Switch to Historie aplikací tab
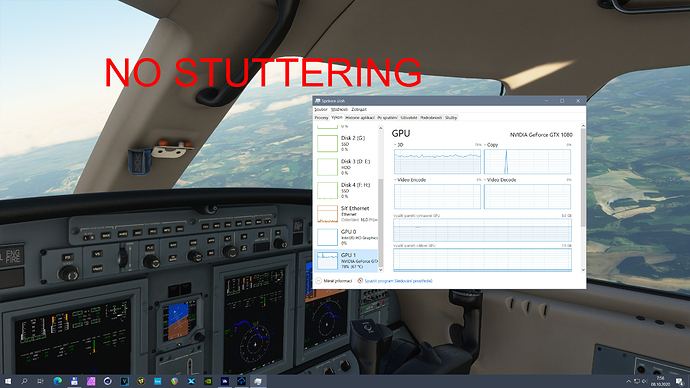The width and height of the screenshot is (690, 388). [360, 118]
